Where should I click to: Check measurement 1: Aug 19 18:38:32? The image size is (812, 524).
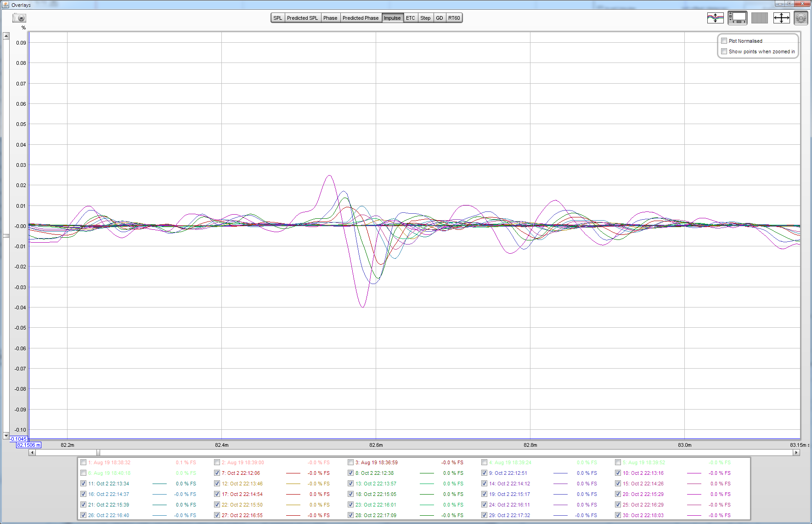click(x=83, y=462)
